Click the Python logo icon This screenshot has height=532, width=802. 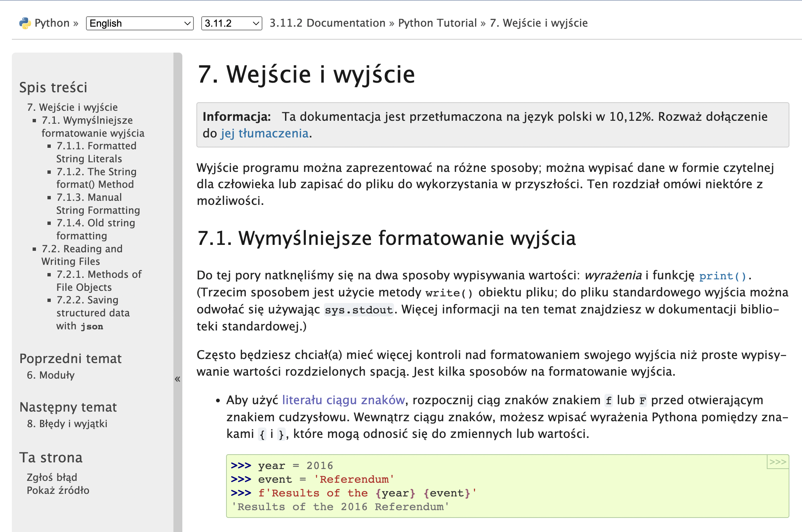click(x=25, y=23)
